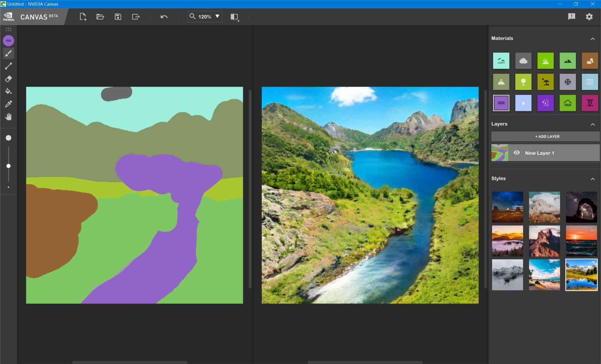Toggle visibility of New Layer 1
Viewport: 601px width, 364px height.
pos(517,153)
